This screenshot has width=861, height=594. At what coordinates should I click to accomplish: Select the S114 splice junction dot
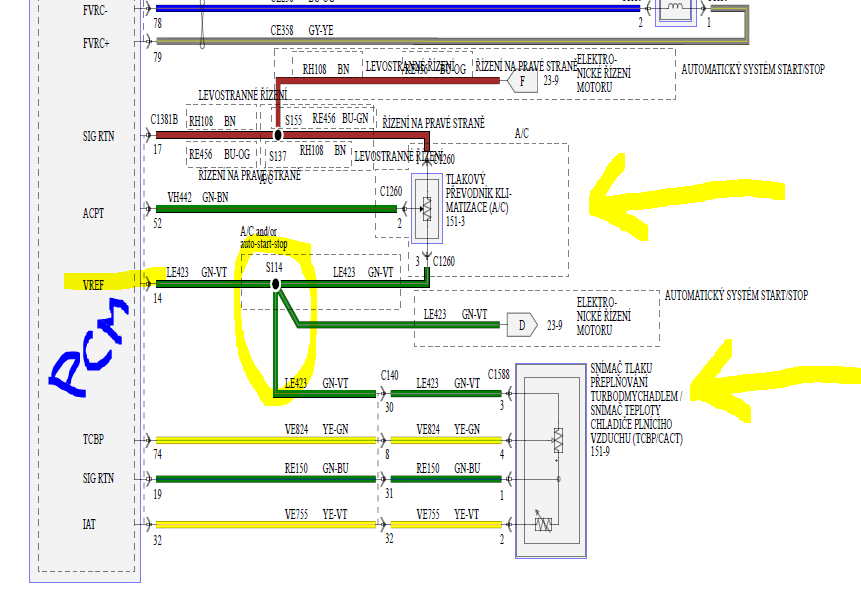click(276, 284)
